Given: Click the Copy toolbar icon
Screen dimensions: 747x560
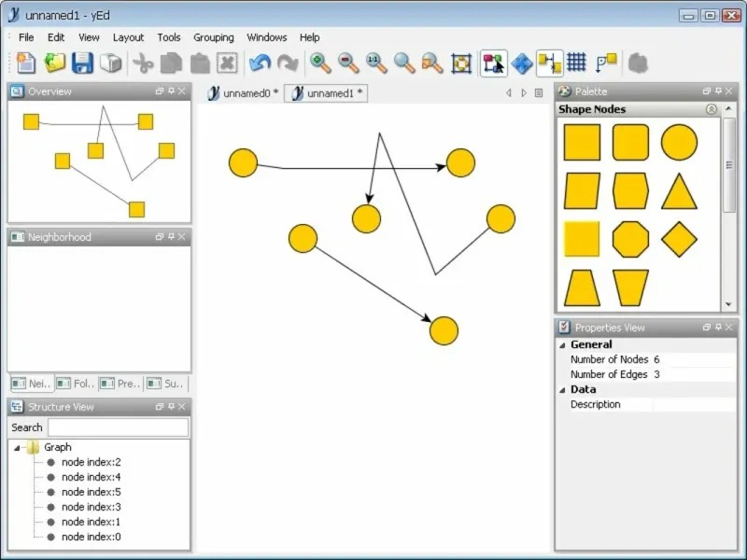Looking at the screenshot, I should [171, 63].
